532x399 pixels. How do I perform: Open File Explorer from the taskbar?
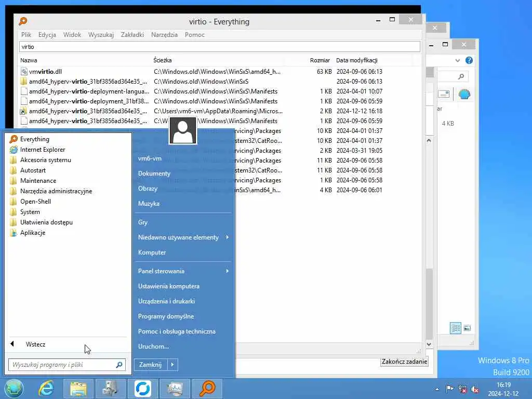[x=78, y=389]
